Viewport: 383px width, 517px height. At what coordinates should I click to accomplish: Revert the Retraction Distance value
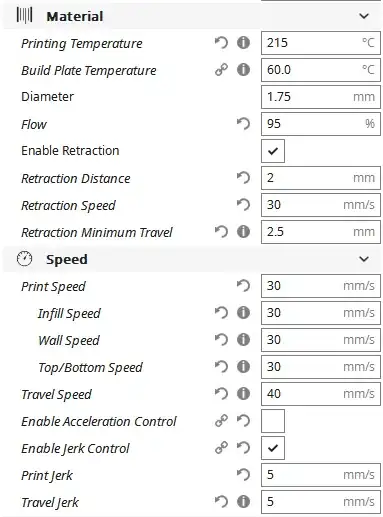tap(243, 178)
